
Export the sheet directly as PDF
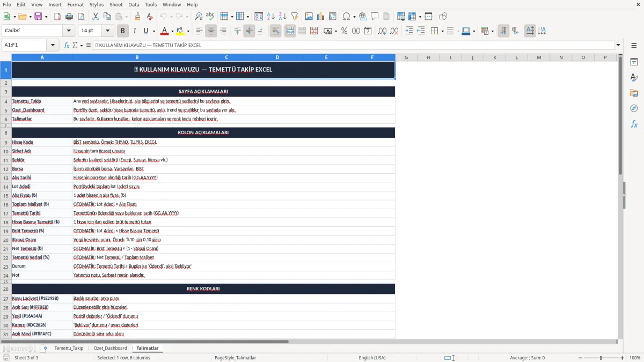click(x=57, y=17)
